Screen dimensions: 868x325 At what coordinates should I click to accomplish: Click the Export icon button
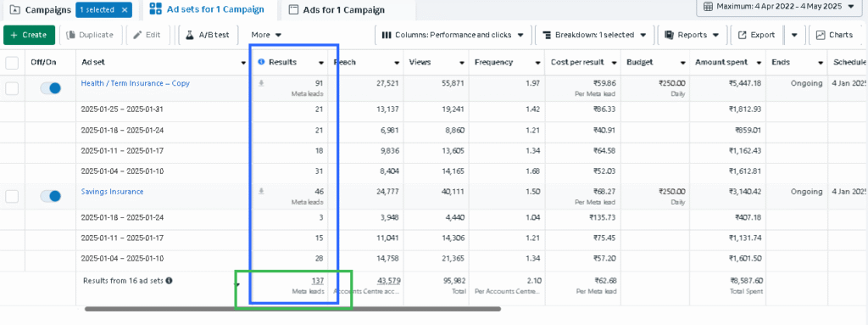coord(756,35)
